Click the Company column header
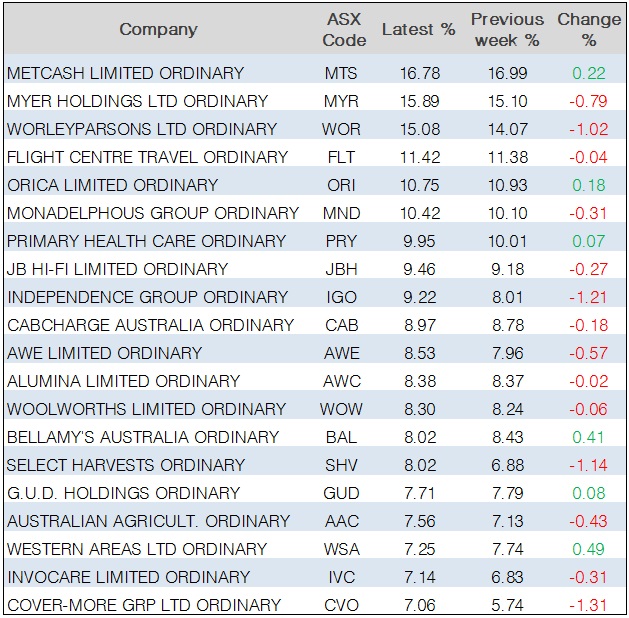The height and width of the screenshot is (618, 629). pos(158,29)
